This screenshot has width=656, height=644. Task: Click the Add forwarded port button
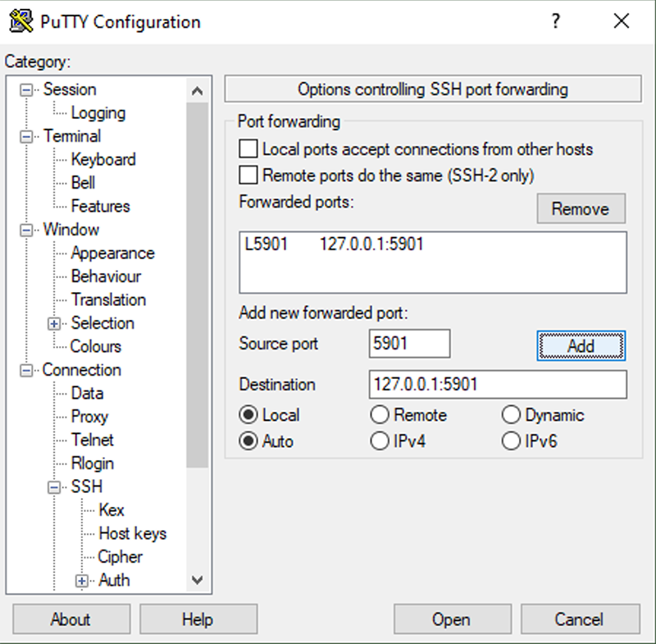(581, 345)
